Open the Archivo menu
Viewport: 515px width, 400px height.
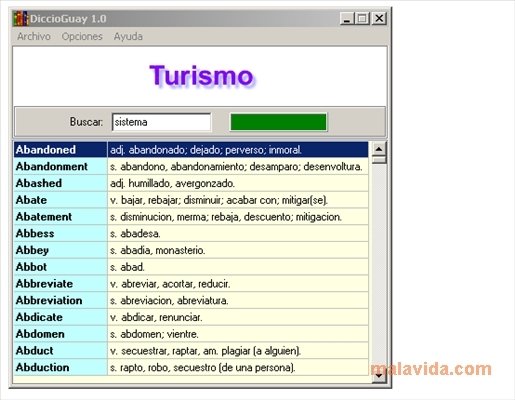pos(34,36)
